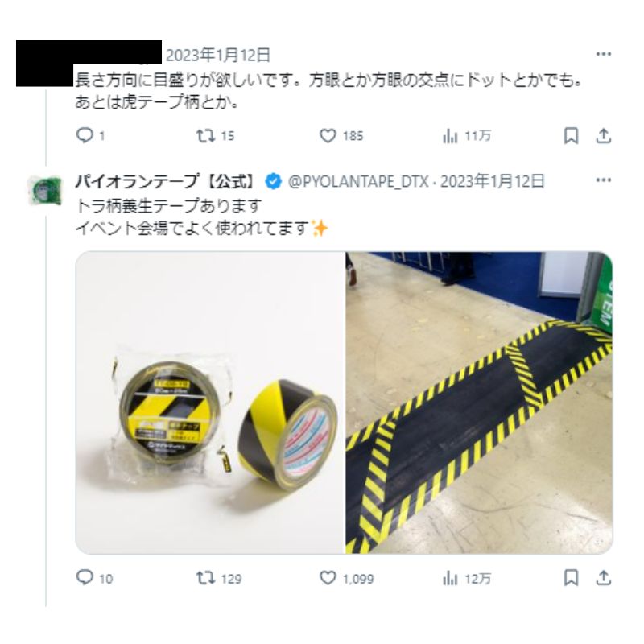Reply to the first tweet with 1 comment
The height and width of the screenshot is (644, 644).
point(90,135)
